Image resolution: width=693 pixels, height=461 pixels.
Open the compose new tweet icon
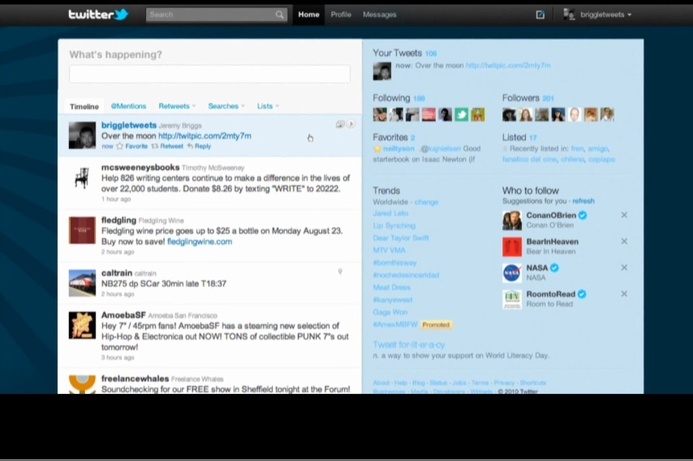pyautogui.click(x=540, y=15)
